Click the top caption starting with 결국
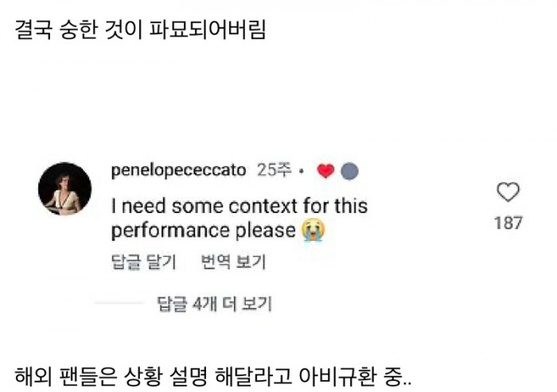Image resolution: width=557 pixels, height=392 pixels. 140,32
